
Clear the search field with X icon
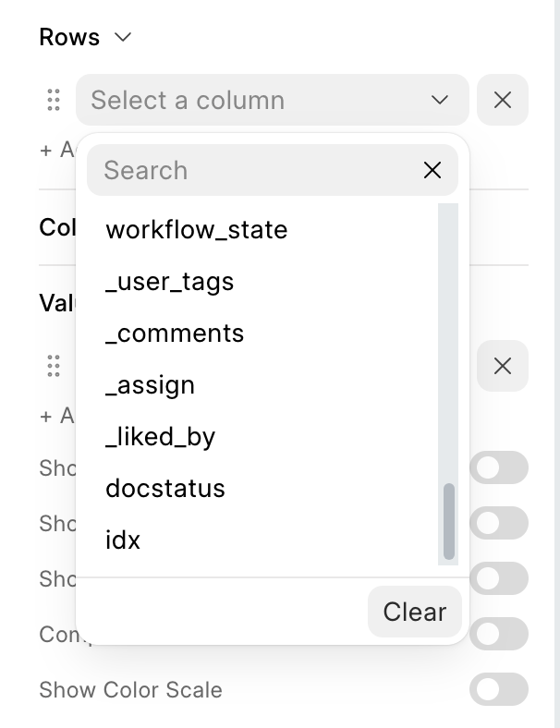point(432,170)
